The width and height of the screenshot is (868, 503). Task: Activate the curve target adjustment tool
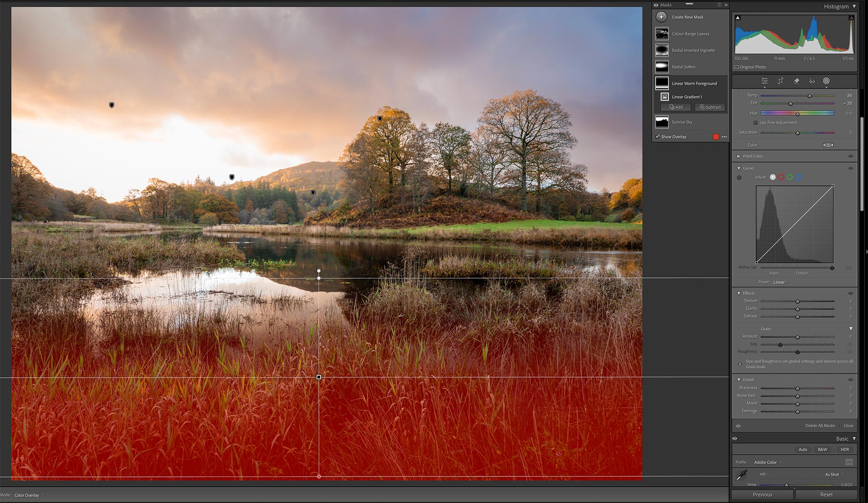coord(739,177)
